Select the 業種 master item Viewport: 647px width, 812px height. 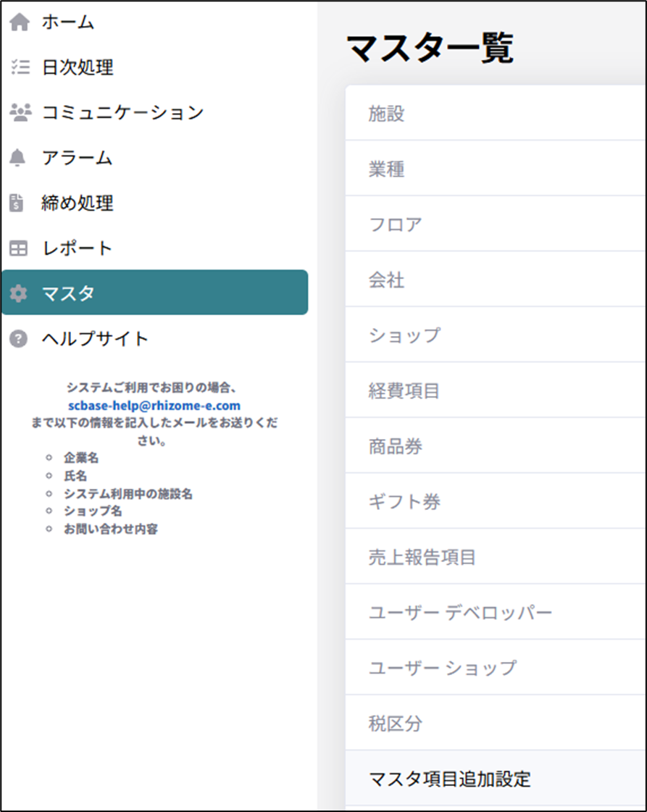pos(386,169)
